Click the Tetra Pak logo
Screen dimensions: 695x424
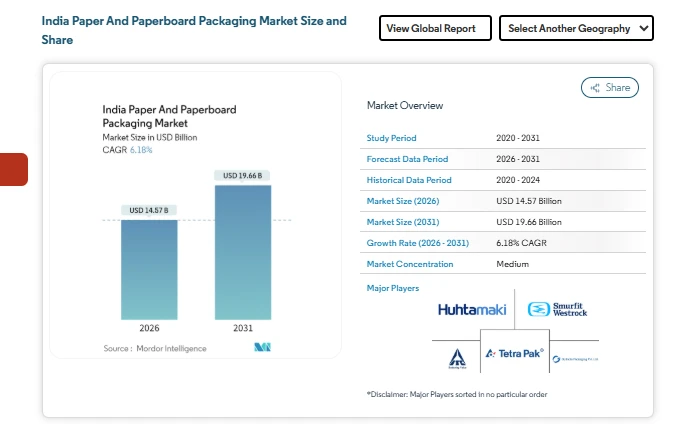pos(512,354)
